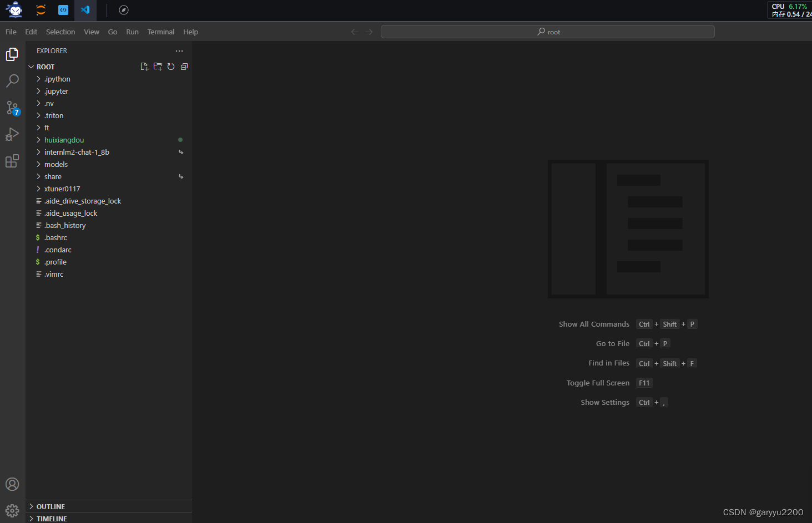
Task: Open the Manage settings gear
Action: [12, 510]
